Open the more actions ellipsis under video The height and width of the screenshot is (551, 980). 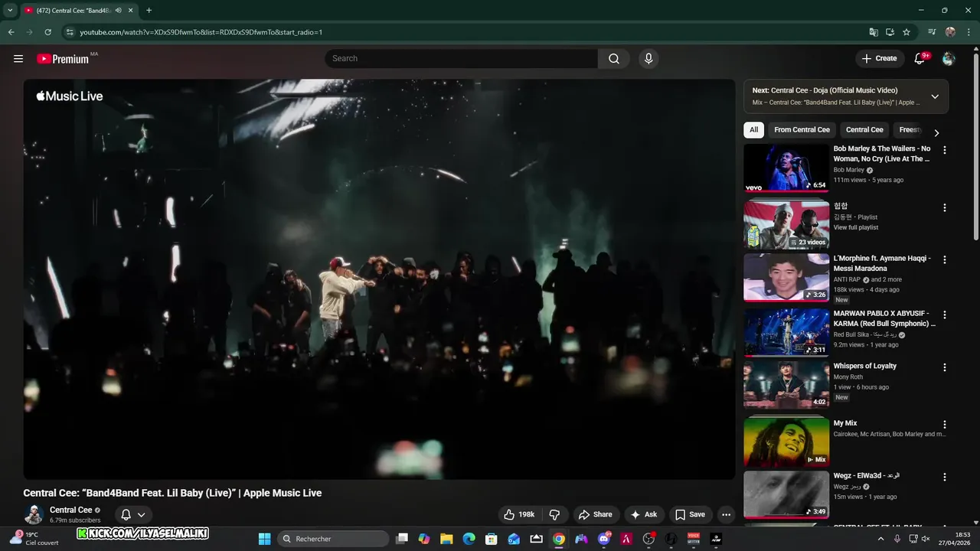click(727, 514)
